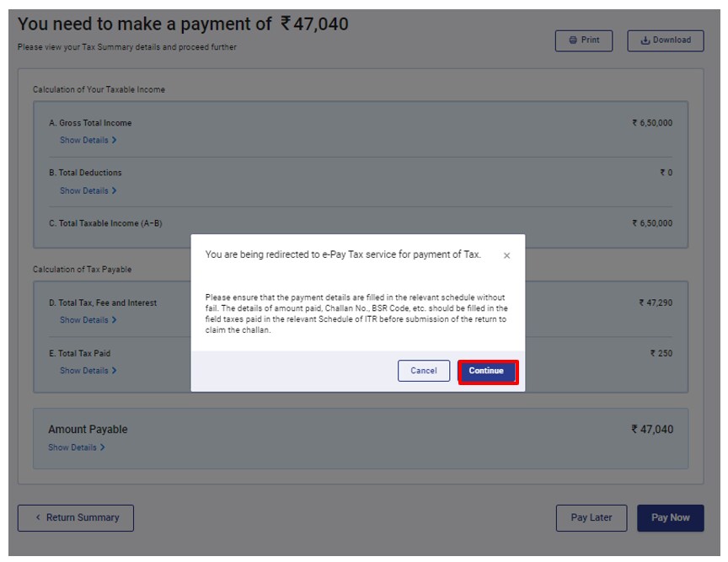Click the back chevron on Return Summary

38,517
